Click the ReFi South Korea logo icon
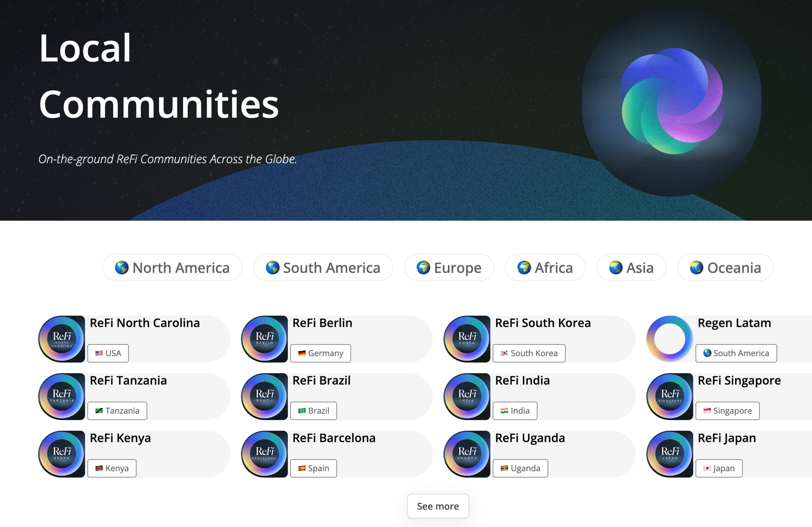Viewport: 812px width, 527px height. point(467,339)
